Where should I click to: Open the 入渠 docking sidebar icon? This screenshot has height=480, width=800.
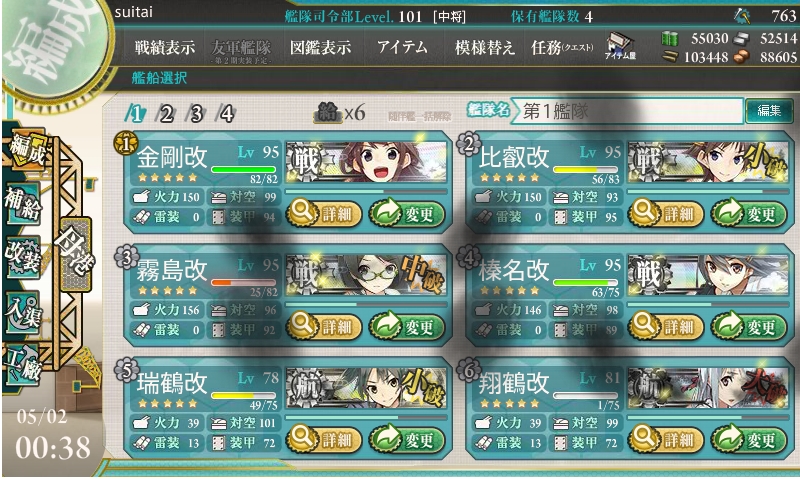[x=22, y=312]
